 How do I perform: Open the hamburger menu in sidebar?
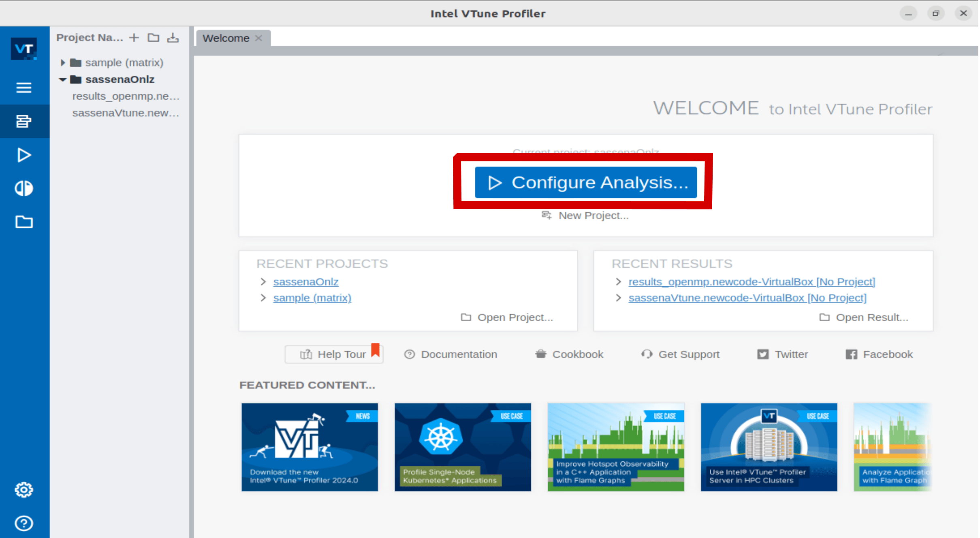[24, 88]
